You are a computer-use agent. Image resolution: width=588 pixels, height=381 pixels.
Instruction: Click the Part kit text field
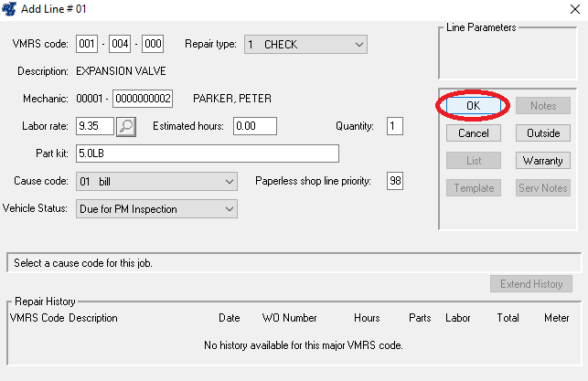pyautogui.click(x=208, y=153)
